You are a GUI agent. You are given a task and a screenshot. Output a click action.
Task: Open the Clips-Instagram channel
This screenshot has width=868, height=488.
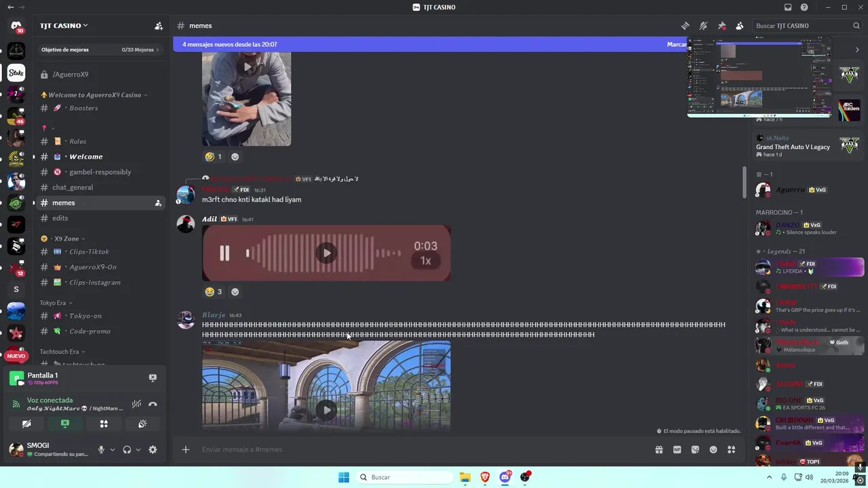tap(100, 282)
